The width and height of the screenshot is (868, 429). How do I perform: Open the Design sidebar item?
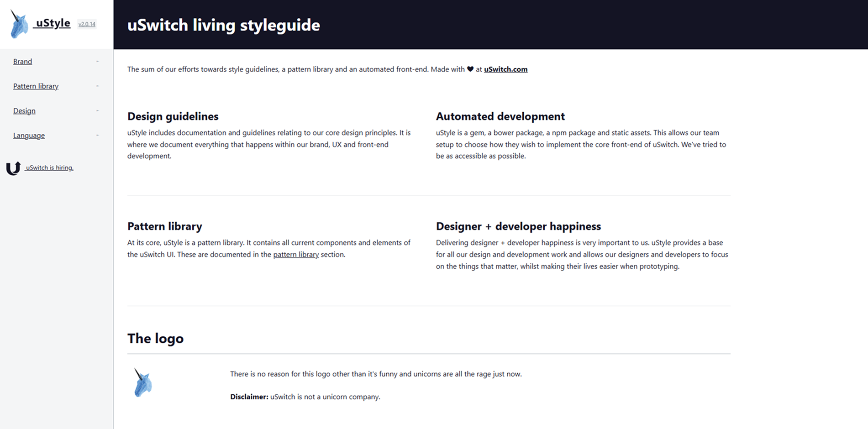point(24,110)
